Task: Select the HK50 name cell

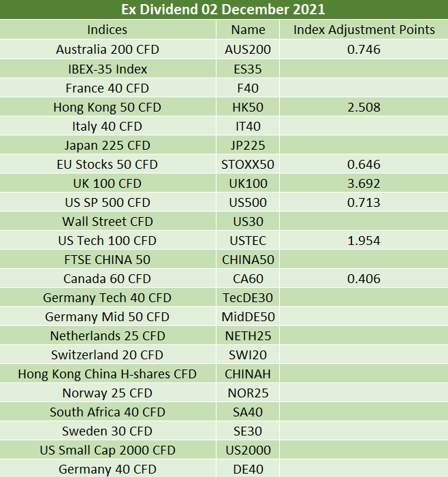Action: [248, 107]
